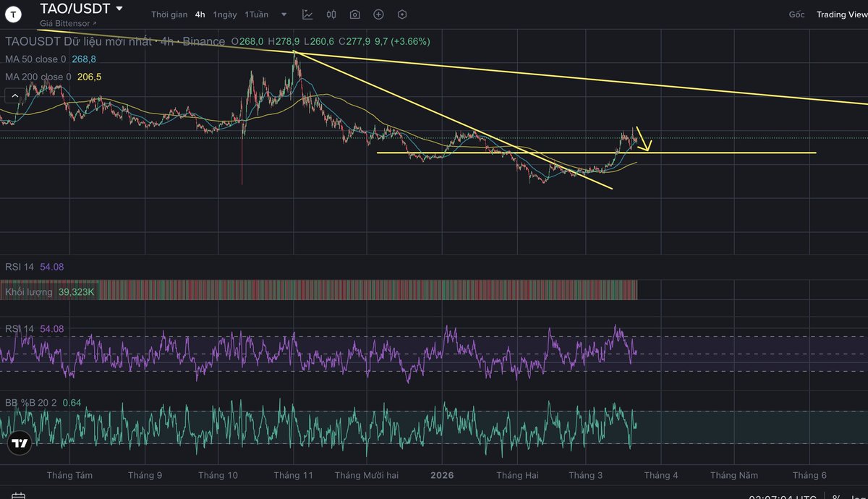The image size is (868, 499).
Task: Click the UTC clock in bottom bar
Action: 783,498
